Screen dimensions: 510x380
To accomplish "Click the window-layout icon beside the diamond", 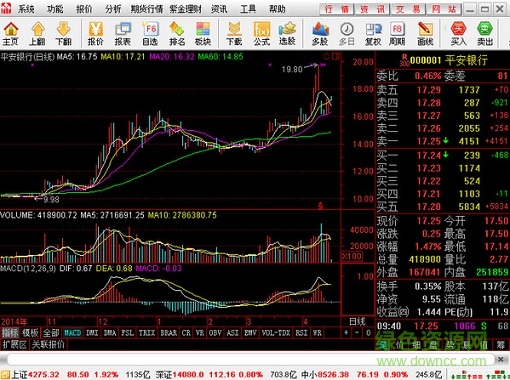I will pos(335,56).
